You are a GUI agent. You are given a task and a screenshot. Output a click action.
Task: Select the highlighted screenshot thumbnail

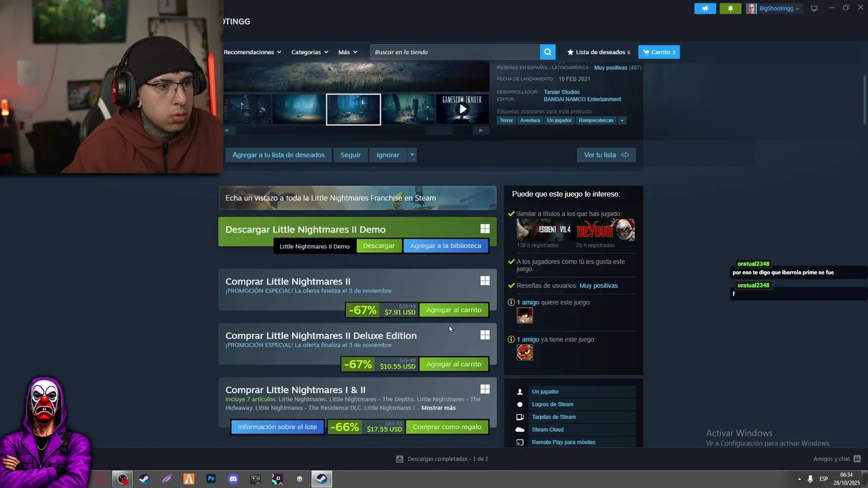pos(353,109)
